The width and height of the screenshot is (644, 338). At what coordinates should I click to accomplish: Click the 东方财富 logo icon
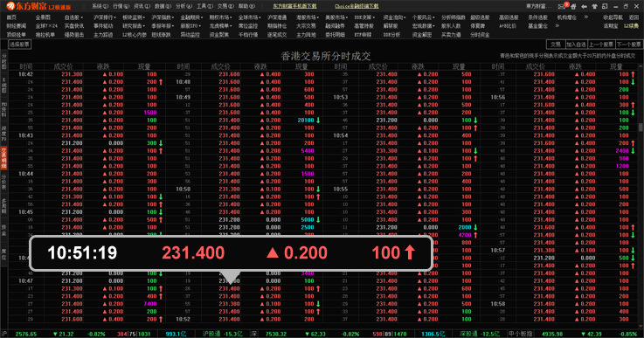pyautogui.click(x=10, y=6)
